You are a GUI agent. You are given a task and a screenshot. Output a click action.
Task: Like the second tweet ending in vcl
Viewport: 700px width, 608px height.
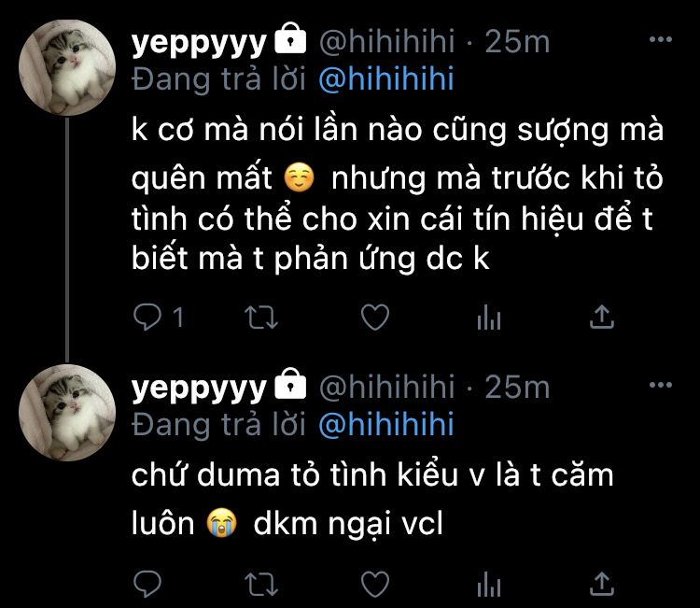point(375,584)
